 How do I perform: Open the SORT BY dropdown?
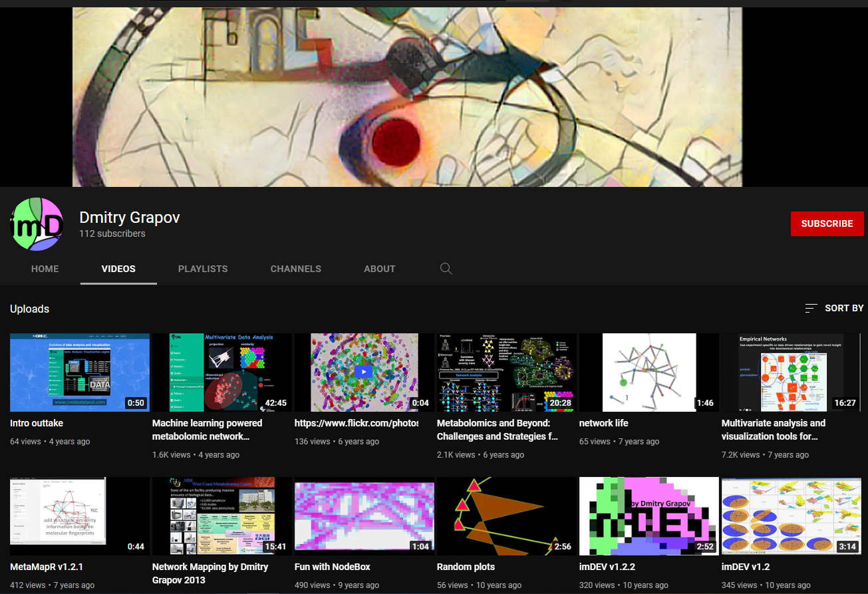click(843, 308)
